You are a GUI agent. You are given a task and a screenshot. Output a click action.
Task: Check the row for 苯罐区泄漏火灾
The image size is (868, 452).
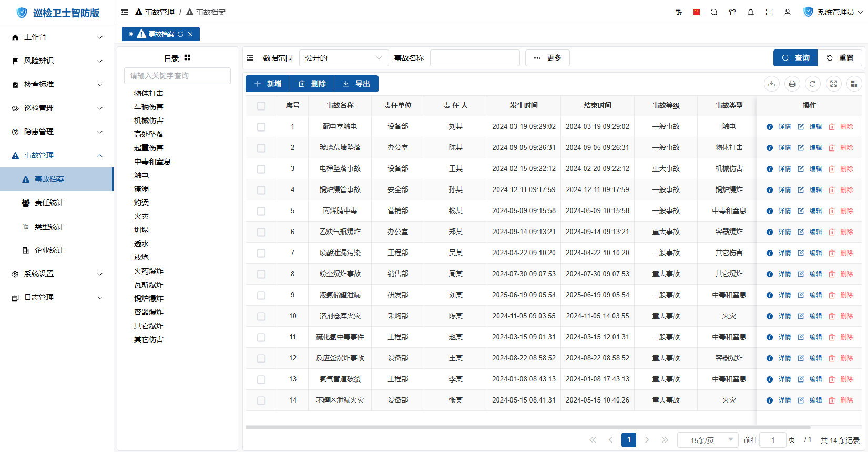point(261,400)
